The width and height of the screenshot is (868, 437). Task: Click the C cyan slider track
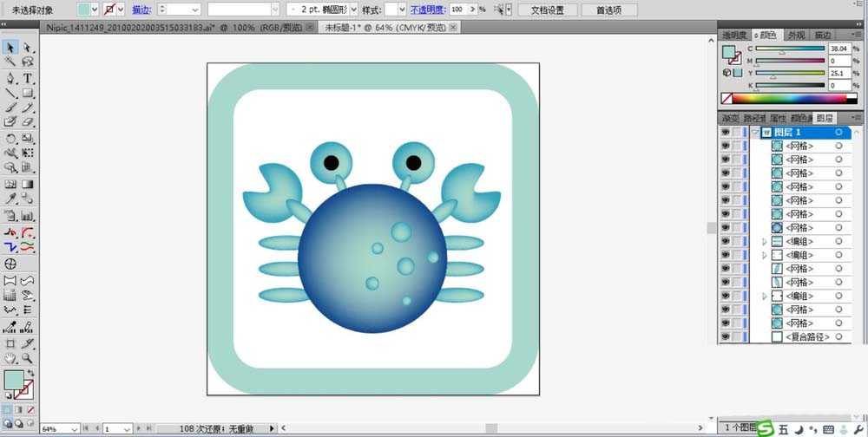(790, 49)
